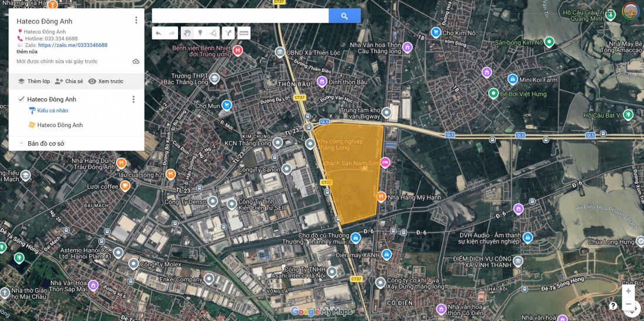Click the orange Hateco Đông Anh polygon item
The width and height of the screenshot is (644, 321).
click(60, 125)
